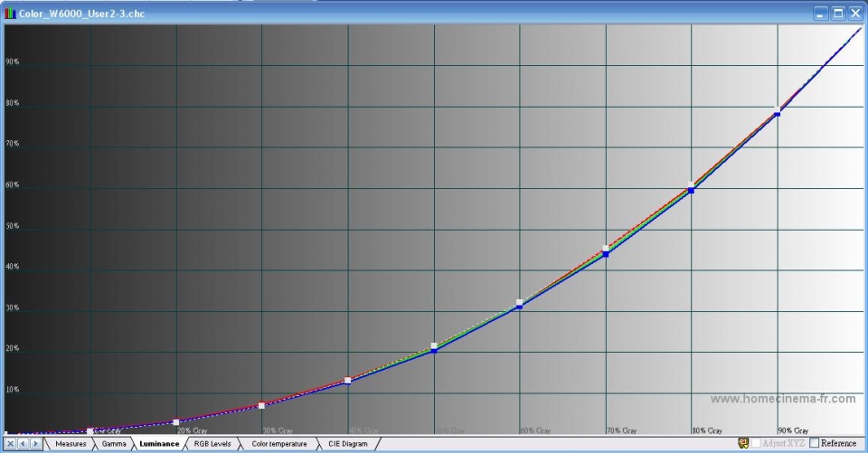
Task: Open the Gamma tab
Action: point(114,444)
